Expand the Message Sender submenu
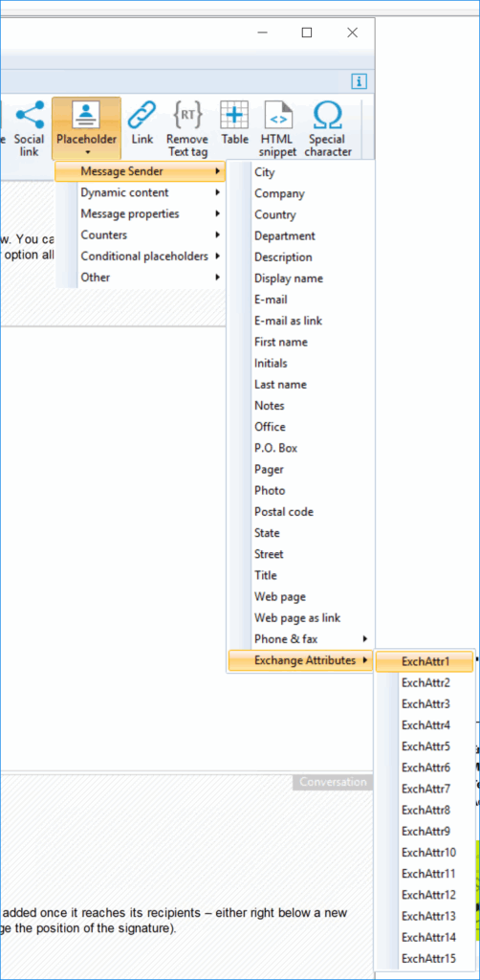The height and width of the screenshot is (980, 480). [x=140, y=170]
